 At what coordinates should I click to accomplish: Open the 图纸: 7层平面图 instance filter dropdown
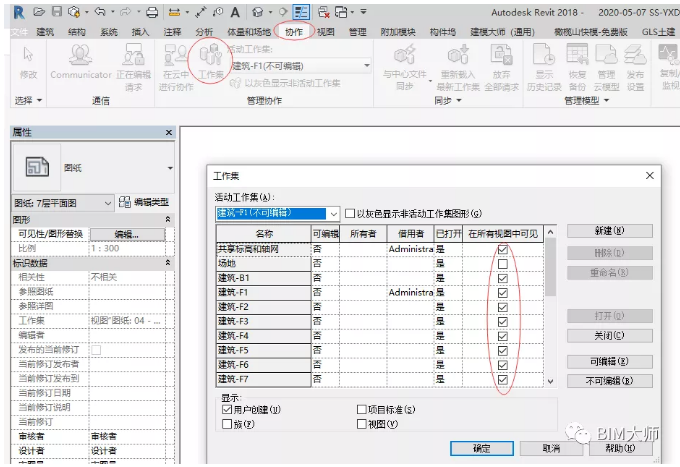click(108, 203)
